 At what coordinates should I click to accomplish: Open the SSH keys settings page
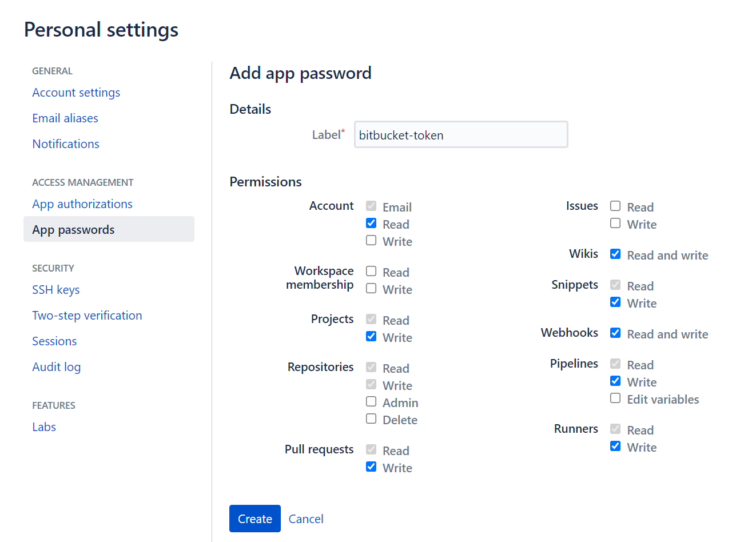[x=55, y=290]
